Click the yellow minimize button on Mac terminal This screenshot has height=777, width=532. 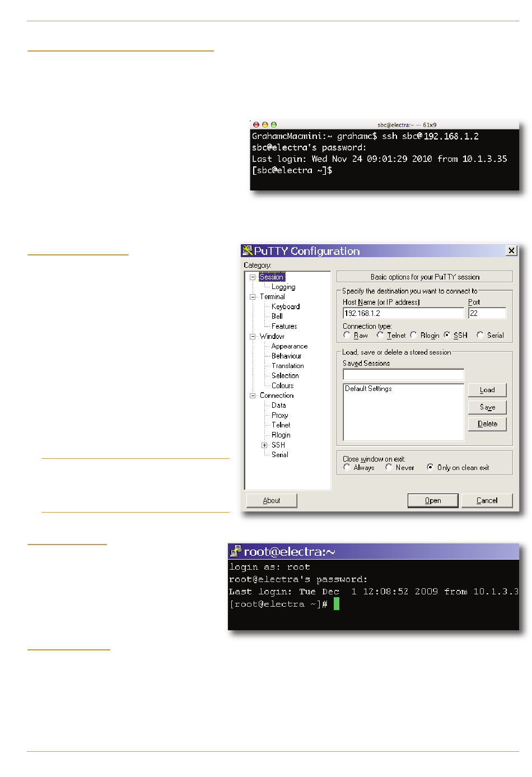click(x=265, y=125)
